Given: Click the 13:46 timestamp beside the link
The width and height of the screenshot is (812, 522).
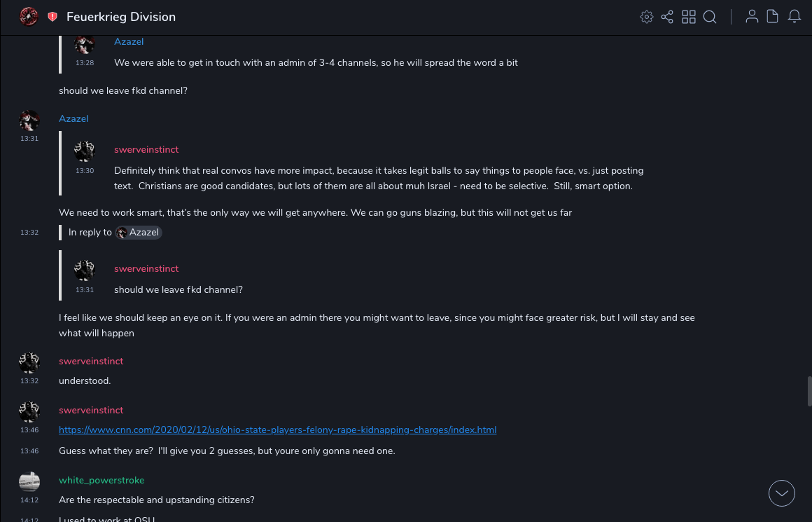Looking at the screenshot, I should [x=29, y=430].
